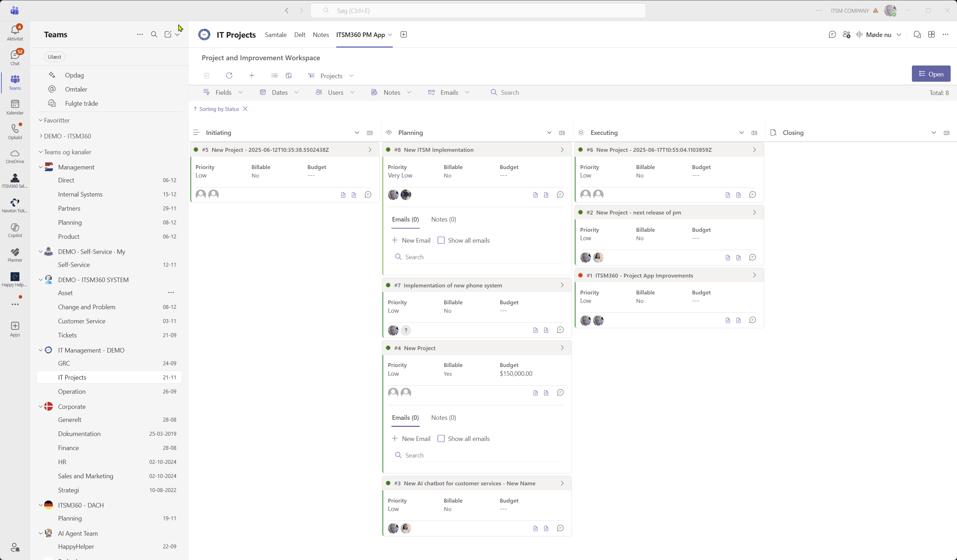Click the plus icon to add a project
Screen dimensions: 957x560
[251, 76]
